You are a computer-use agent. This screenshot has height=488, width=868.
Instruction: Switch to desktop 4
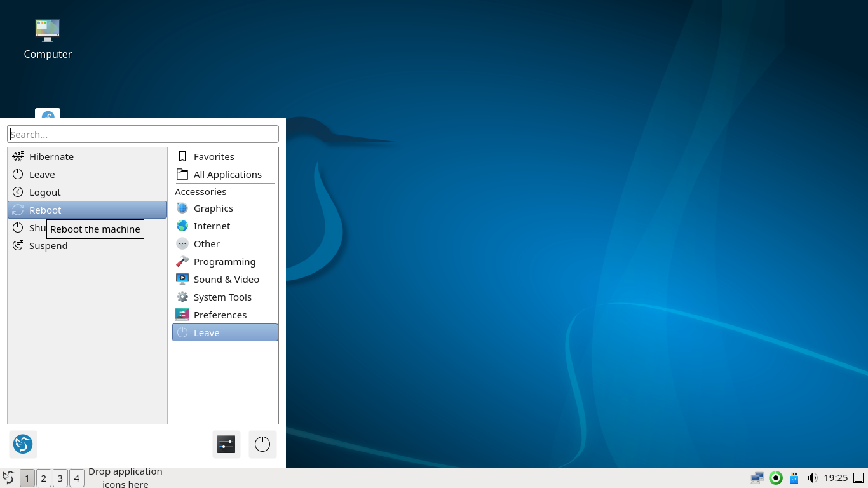pyautogui.click(x=77, y=478)
